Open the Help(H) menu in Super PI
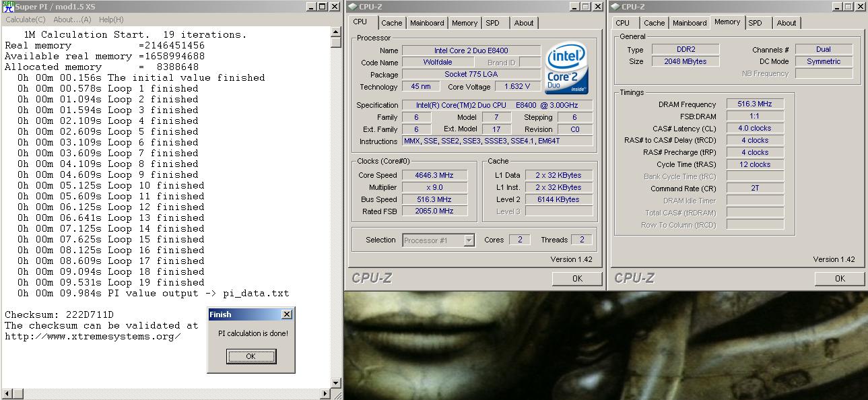 click(x=111, y=20)
